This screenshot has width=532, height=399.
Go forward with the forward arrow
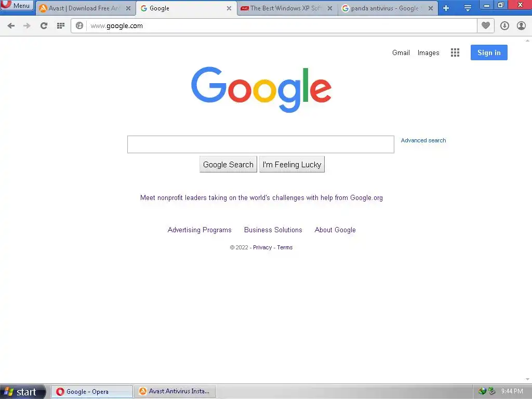tap(27, 26)
